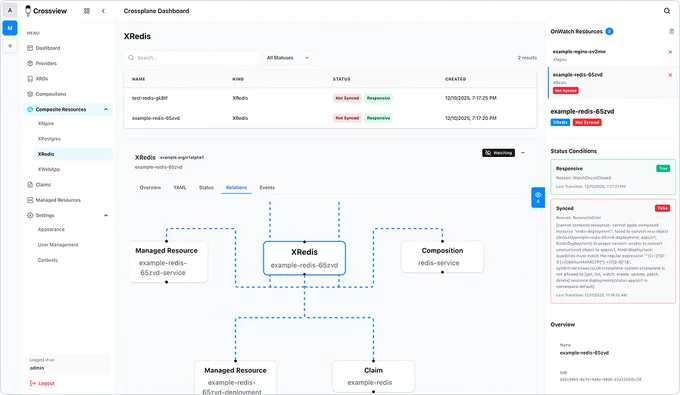Screen dimensions: 680x395
Task: Switch to the M workspace avatar
Action: click(10, 28)
